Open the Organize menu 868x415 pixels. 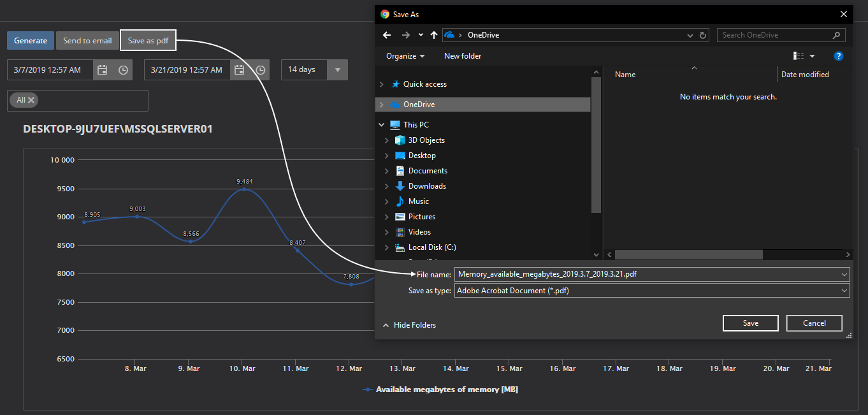405,56
